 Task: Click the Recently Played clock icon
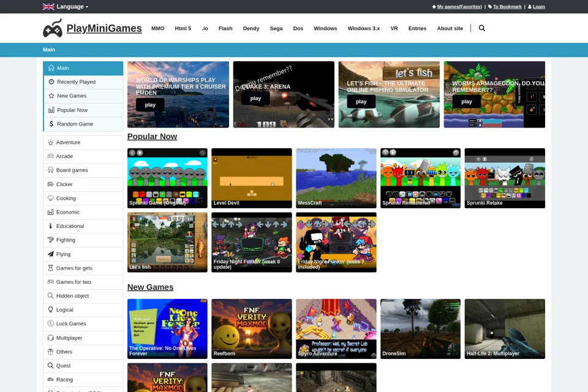[51, 82]
